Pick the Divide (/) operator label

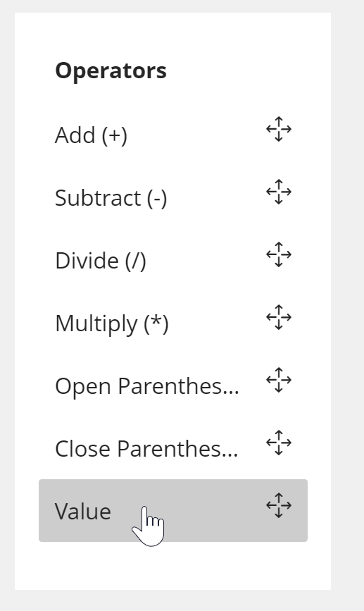click(x=101, y=261)
